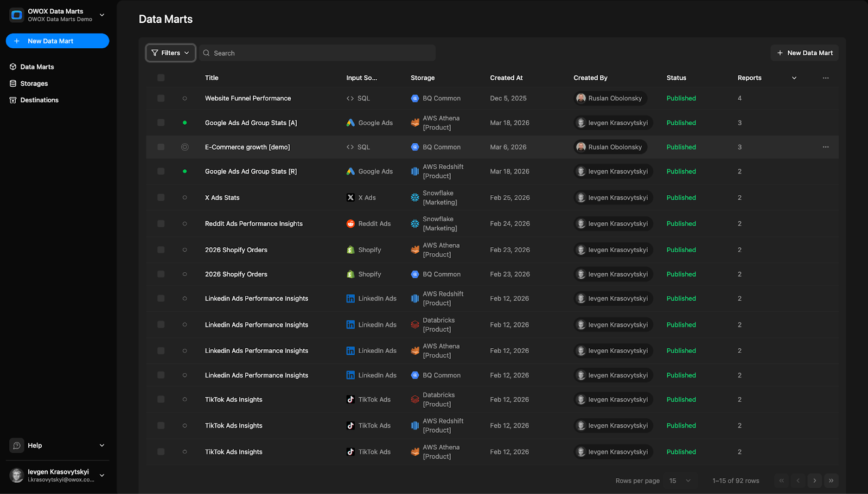868x494 pixels.
Task: Click the AWS Redshift icon in the Ad Group Stats [R] row
Action: tap(415, 171)
